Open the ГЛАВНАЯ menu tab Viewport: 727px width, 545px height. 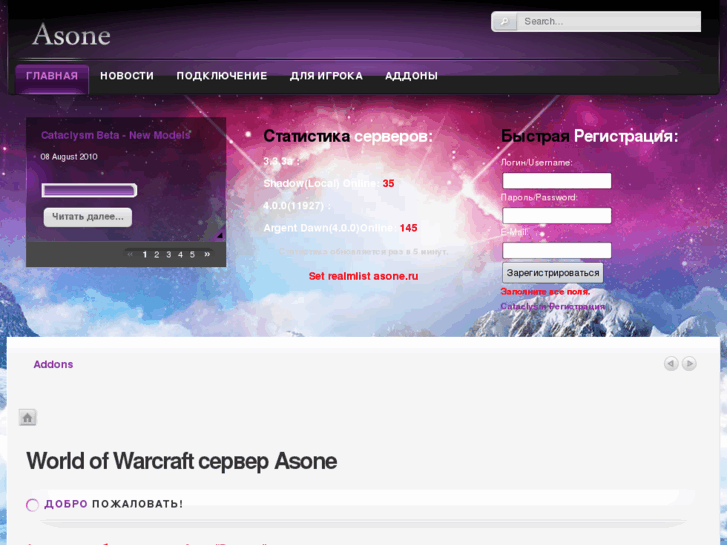tap(52, 77)
